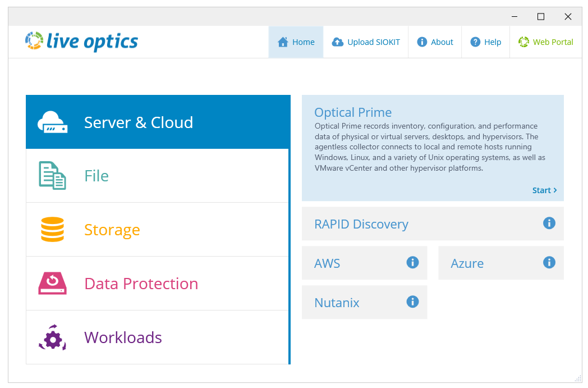Image resolution: width=588 pixels, height=388 pixels.
Task: Show info for RAPID Discovery
Action: (x=549, y=223)
